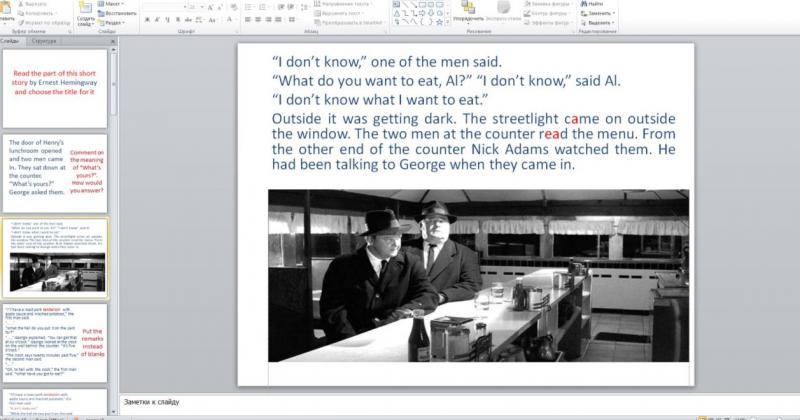Screen dimensions: 800x420
Task: Clear all text formatting
Action: tap(233, 7)
